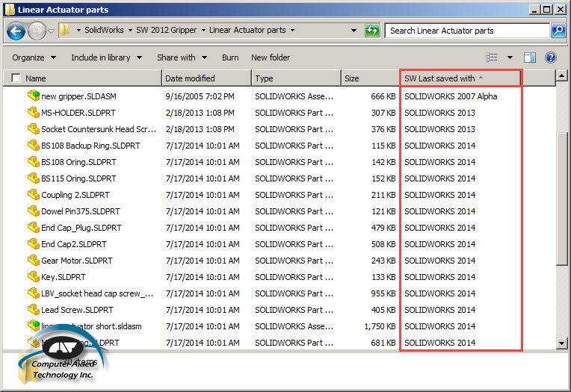The width and height of the screenshot is (571, 392).
Task: Click scrollbar up arrow
Action: [x=561, y=75]
